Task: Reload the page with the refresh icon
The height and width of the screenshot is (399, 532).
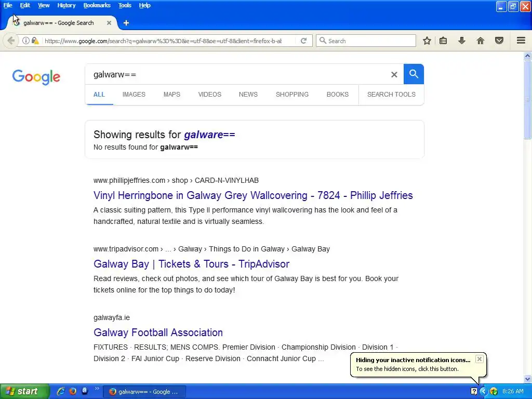Action: pos(303,41)
